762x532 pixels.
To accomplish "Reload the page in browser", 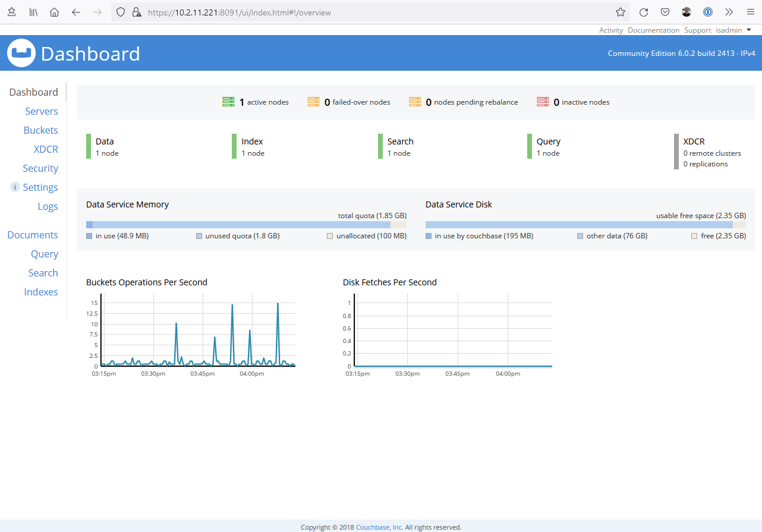I will [644, 12].
